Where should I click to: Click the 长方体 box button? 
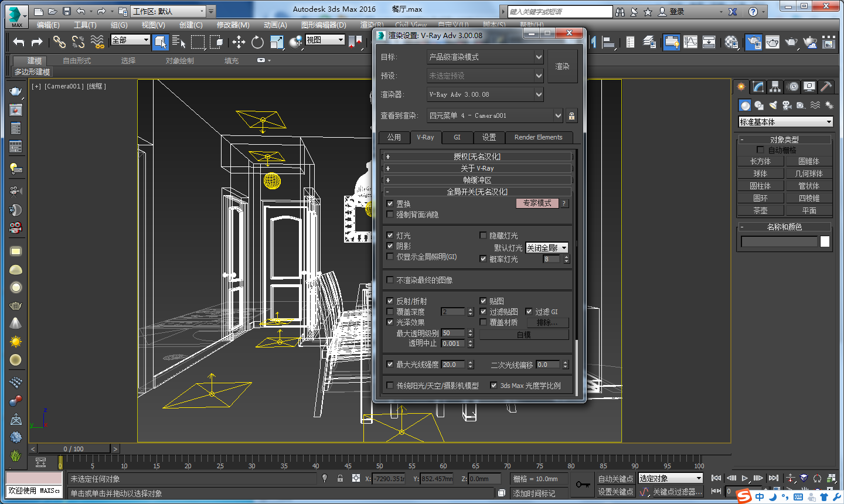760,161
